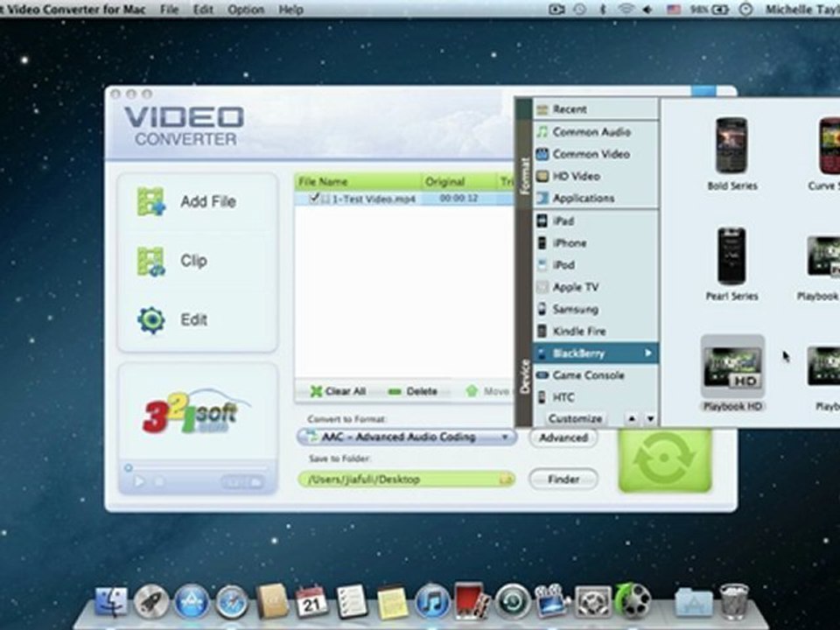Open Launchpad from the Dock

pos(151,602)
